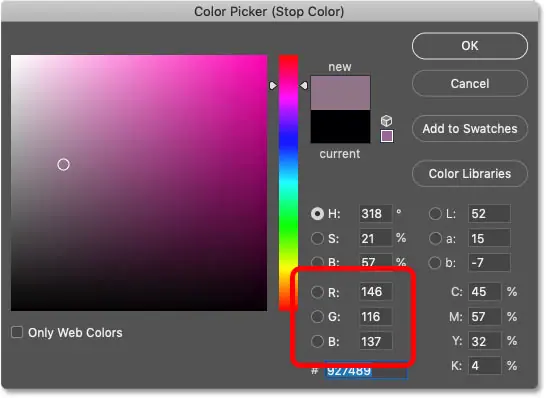Image resolution: width=546 pixels, height=398 pixels.
Task: Click the rainbow hue strip
Action: tap(288, 182)
